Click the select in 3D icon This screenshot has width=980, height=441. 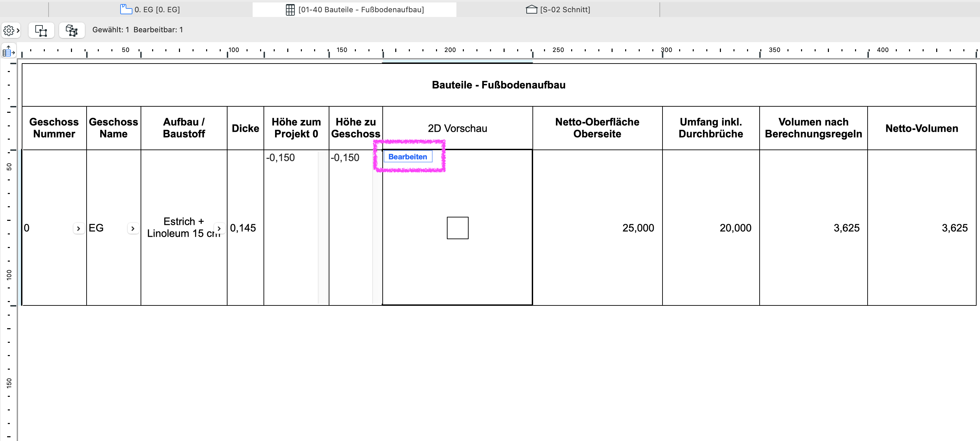tap(72, 30)
